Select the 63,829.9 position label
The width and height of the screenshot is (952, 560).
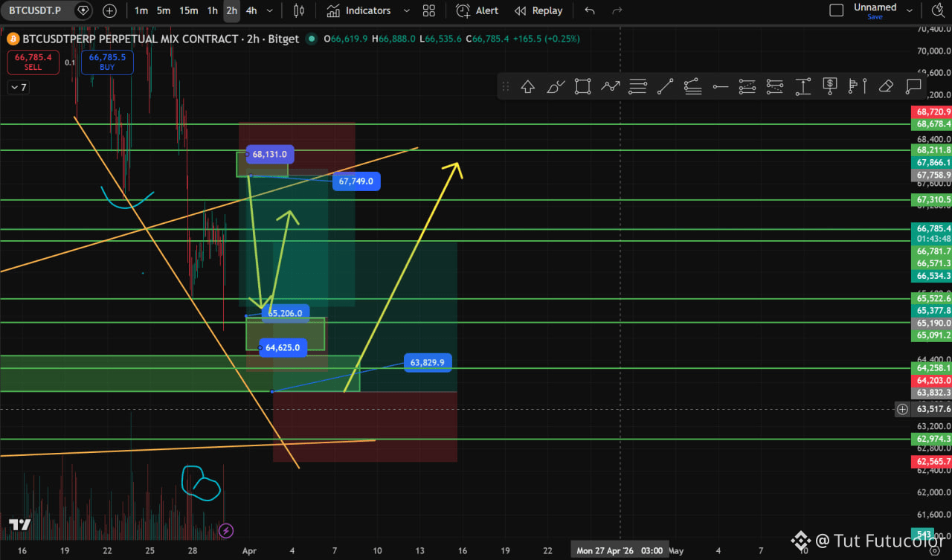point(428,362)
